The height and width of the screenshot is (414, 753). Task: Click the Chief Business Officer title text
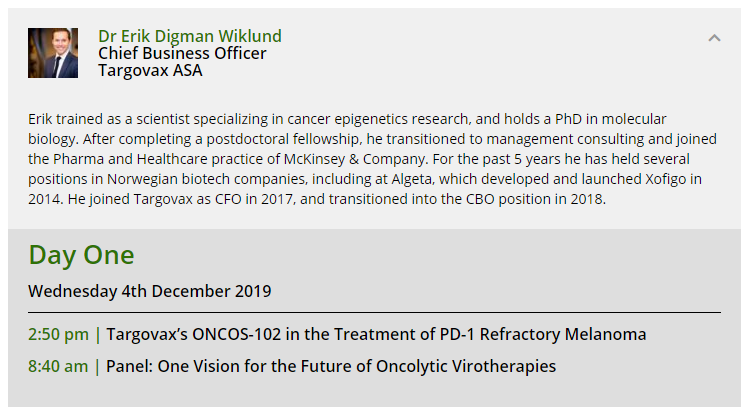[182, 53]
